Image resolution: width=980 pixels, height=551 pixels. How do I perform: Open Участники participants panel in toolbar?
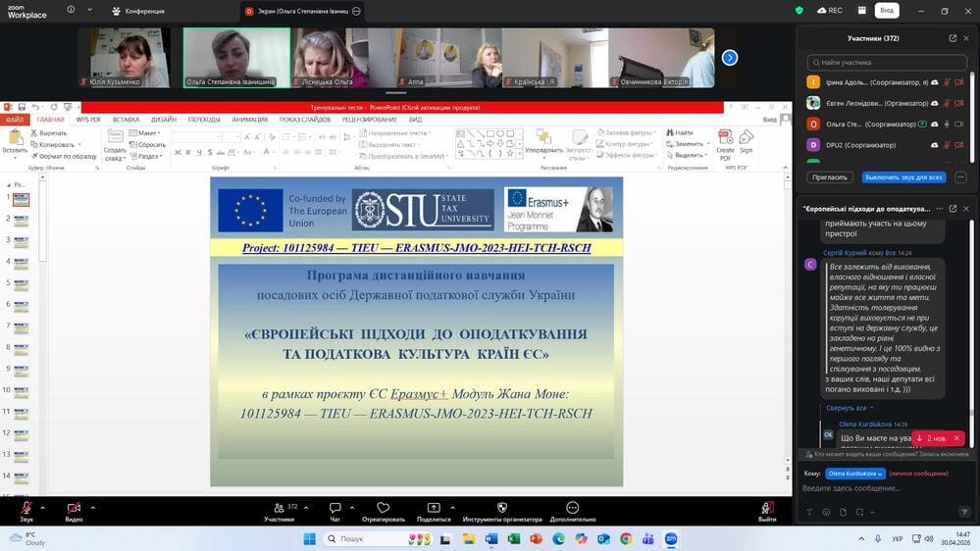point(280,512)
